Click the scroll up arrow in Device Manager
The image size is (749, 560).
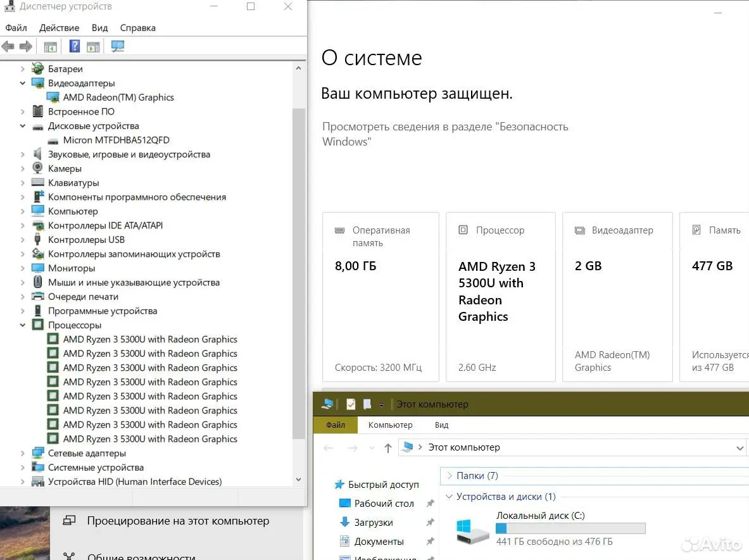coord(299,68)
